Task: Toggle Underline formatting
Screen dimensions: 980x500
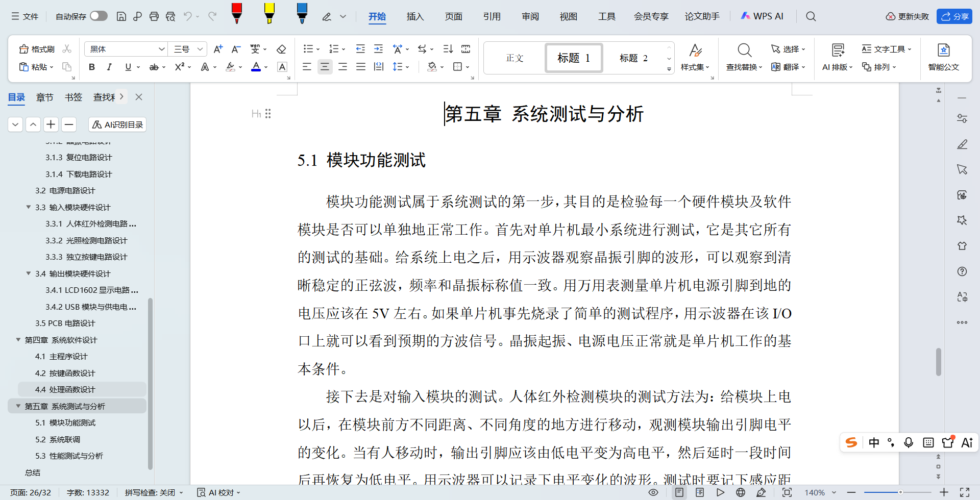Action: [128, 67]
